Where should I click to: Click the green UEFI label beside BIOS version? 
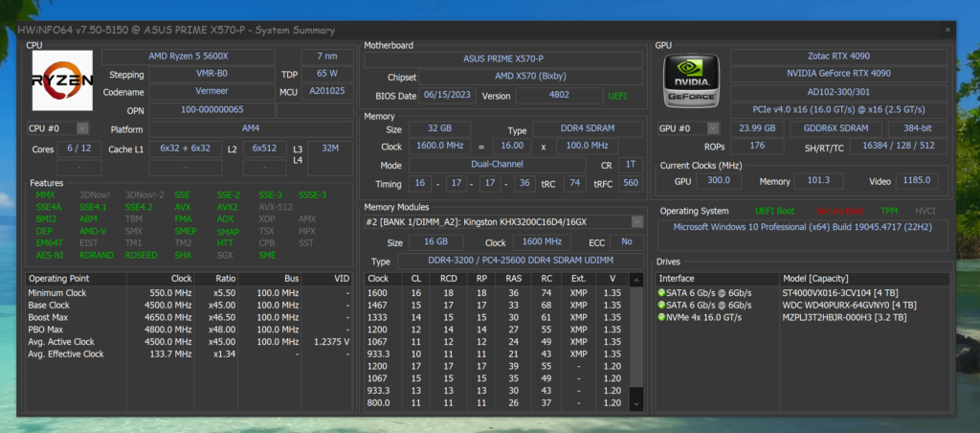617,97
